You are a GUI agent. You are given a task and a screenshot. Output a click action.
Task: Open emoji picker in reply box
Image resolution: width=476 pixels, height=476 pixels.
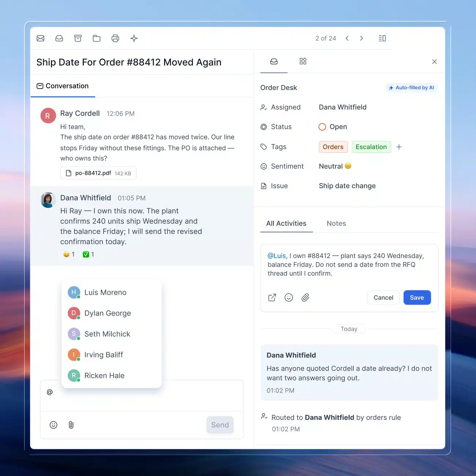53,425
